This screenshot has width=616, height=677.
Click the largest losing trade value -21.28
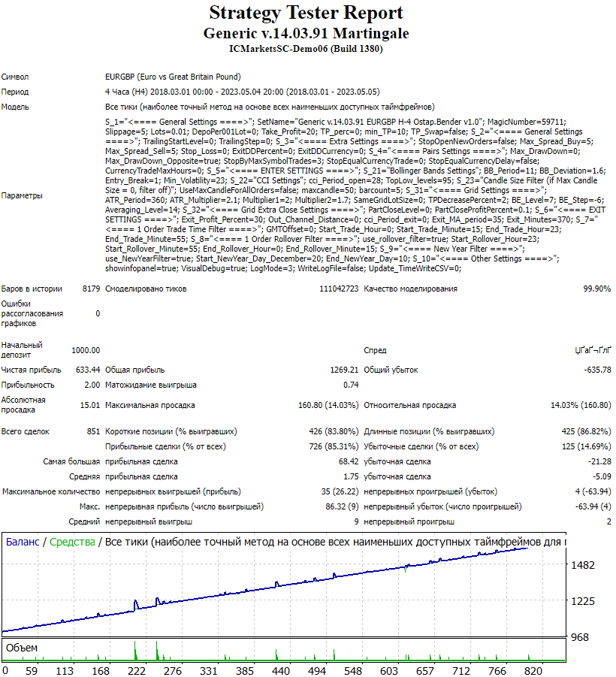599,462
